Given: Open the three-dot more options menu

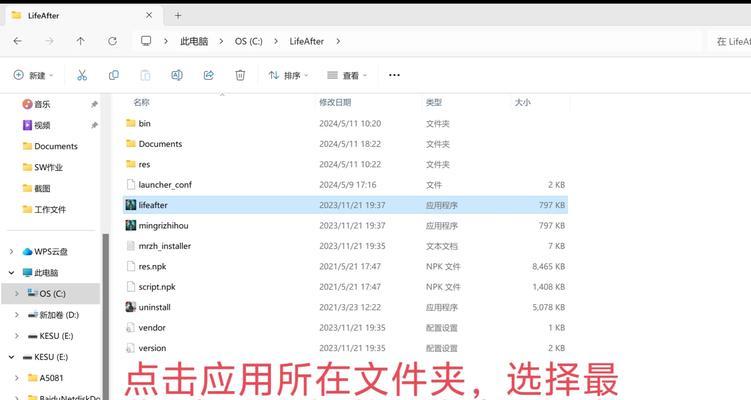Looking at the screenshot, I should click(x=394, y=75).
